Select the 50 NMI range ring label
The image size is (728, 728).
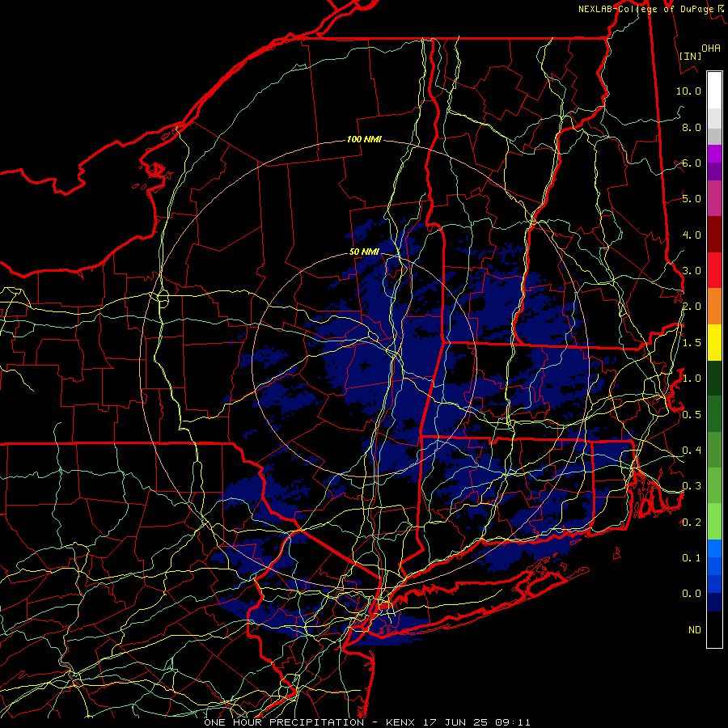pyautogui.click(x=365, y=252)
